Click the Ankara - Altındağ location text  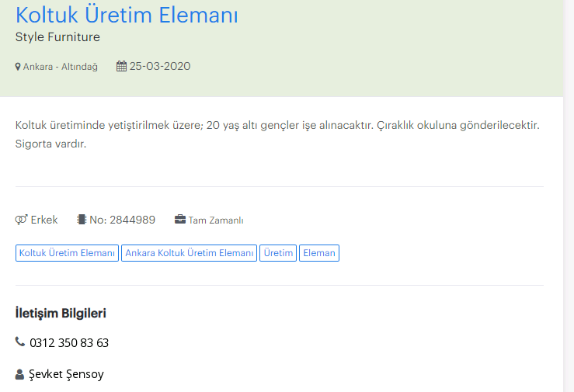point(61,67)
